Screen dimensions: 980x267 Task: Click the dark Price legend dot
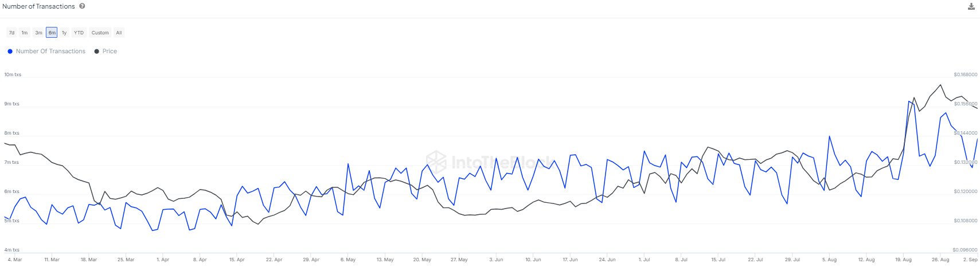tap(96, 52)
